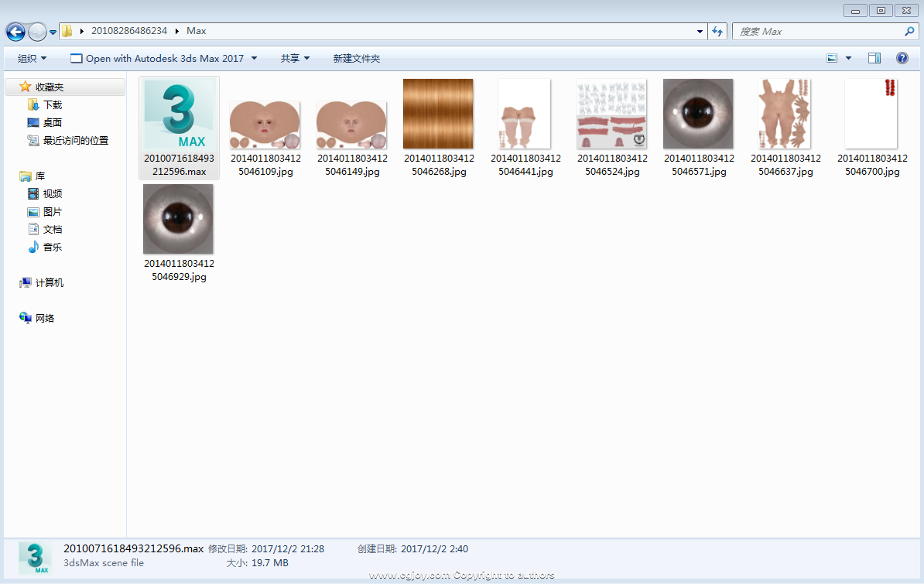Click the Back navigation arrow button

point(15,32)
